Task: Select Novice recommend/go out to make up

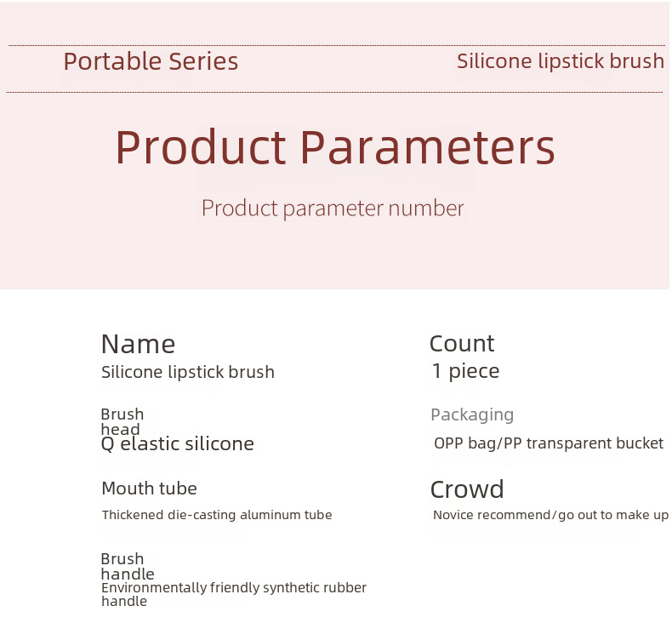Action: [550, 515]
